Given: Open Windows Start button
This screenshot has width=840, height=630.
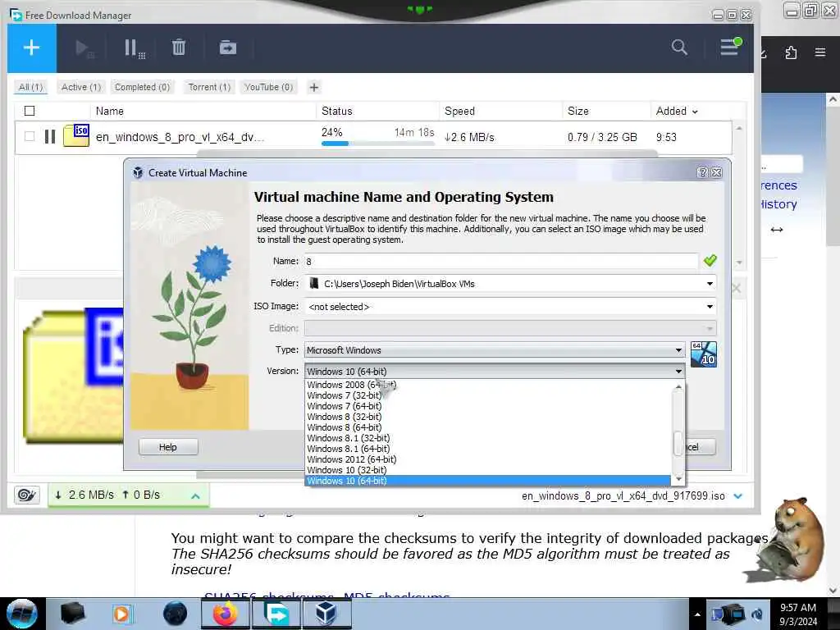Looking at the screenshot, I should [x=21, y=614].
